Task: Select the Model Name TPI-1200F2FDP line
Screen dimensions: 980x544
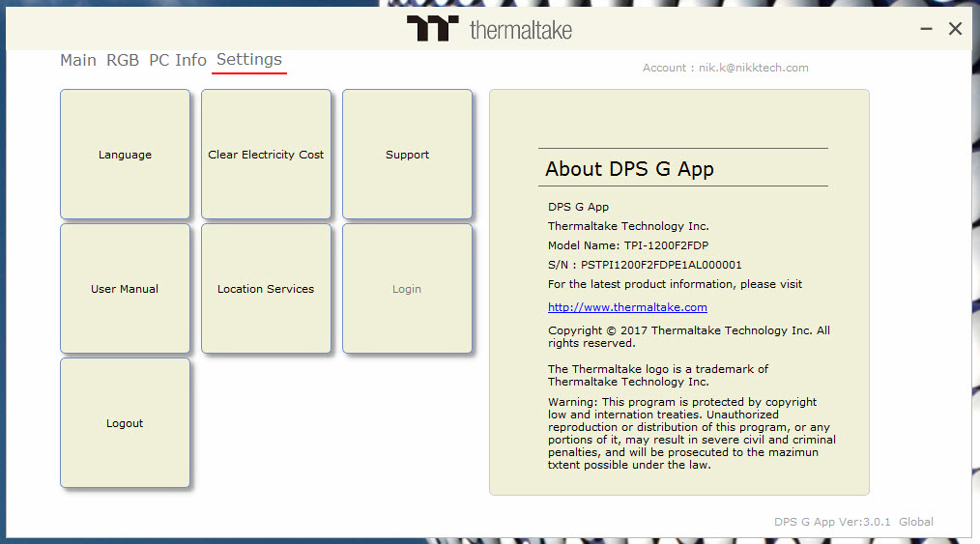Action: [x=628, y=245]
